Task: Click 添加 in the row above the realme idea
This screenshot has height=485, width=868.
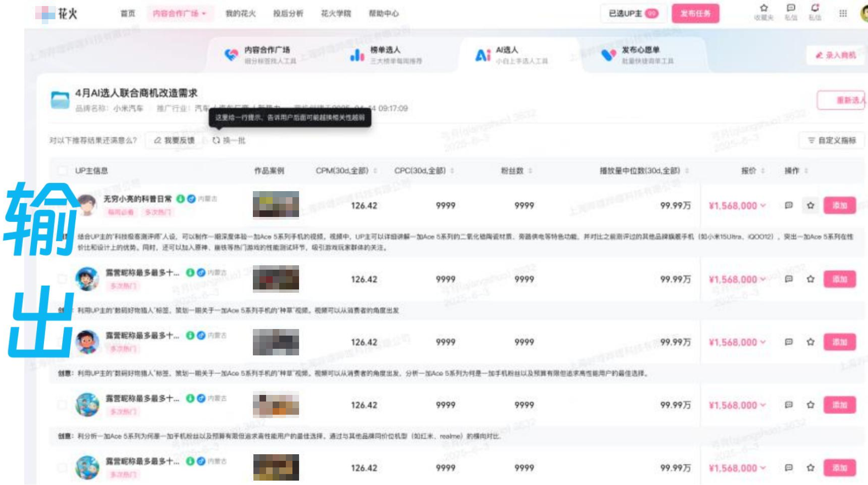Action: (839, 405)
